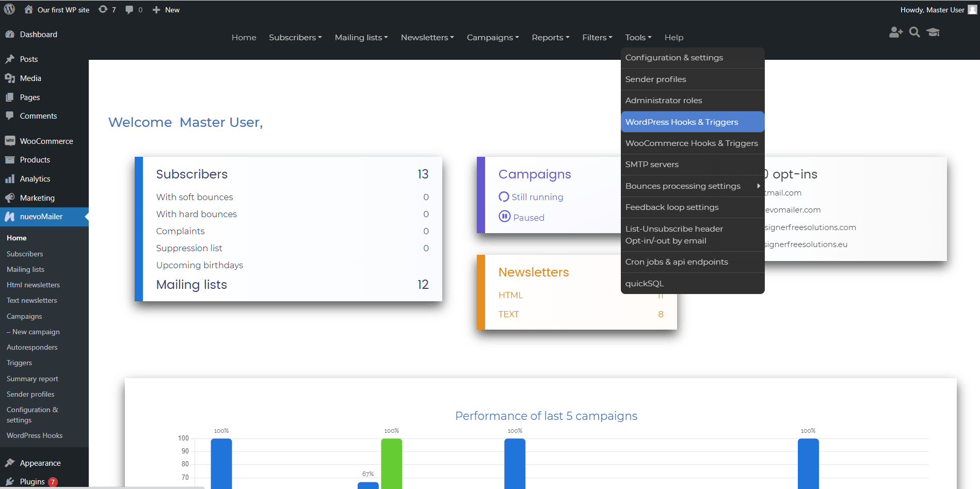Click the Media icon in sidebar
Screen dimensions: 980x489
[x=10, y=78]
